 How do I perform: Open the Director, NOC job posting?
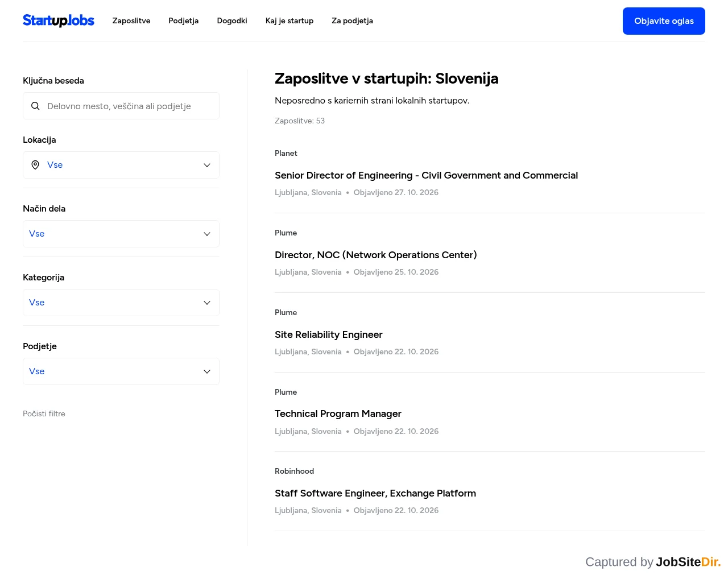[x=376, y=255]
